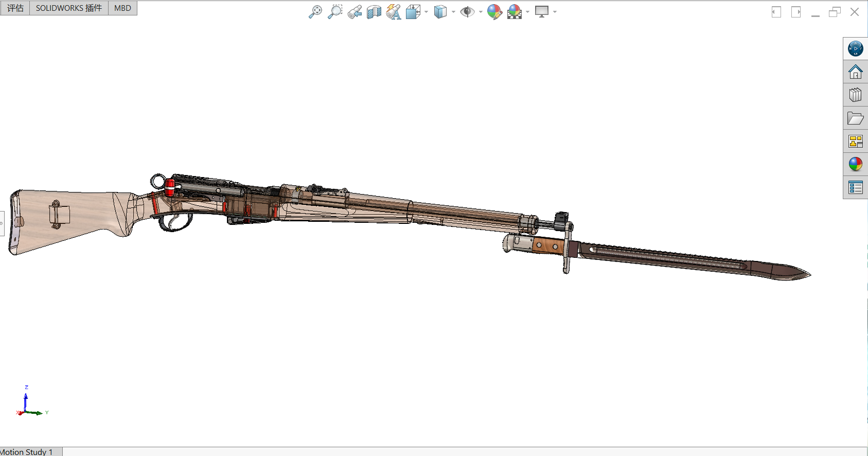This screenshot has width=868, height=456.
Task: Open the 评估 tab
Action: click(x=15, y=8)
